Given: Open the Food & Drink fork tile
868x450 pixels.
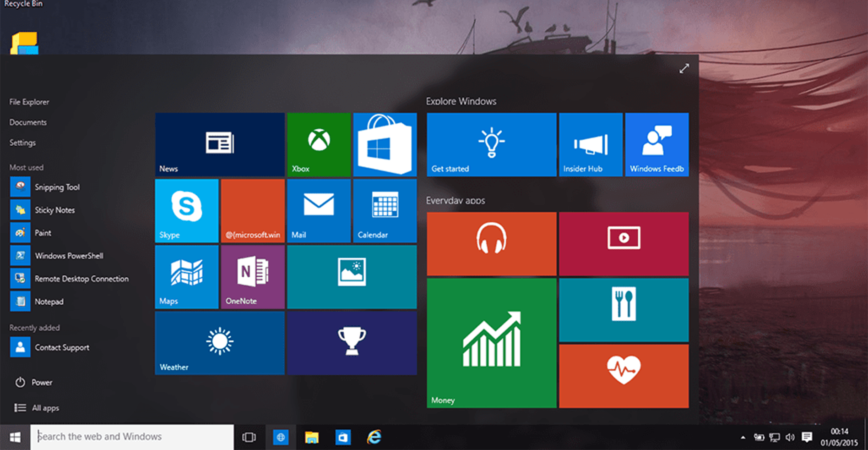Looking at the screenshot, I should click(624, 310).
